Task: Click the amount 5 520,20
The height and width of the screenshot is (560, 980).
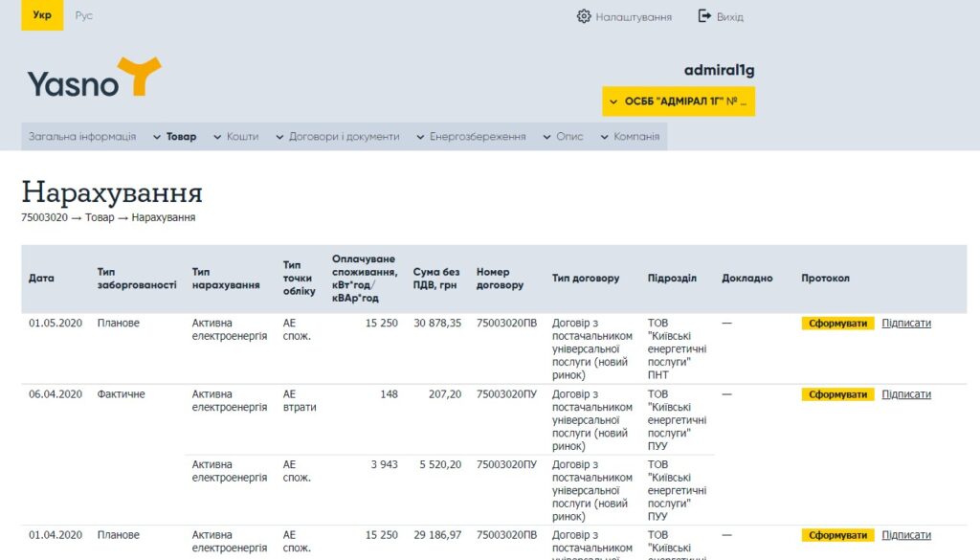Action: coord(440,464)
